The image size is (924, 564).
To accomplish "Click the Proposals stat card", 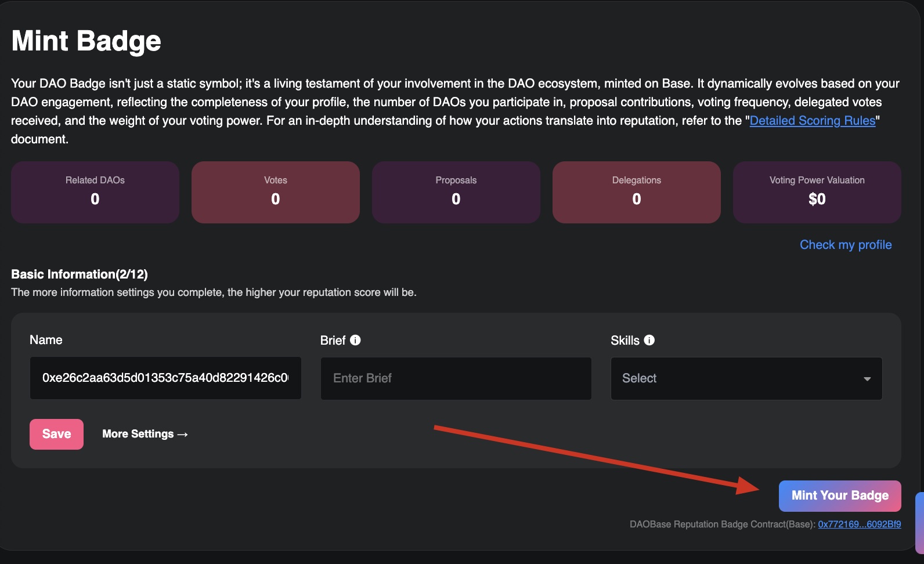I will [x=456, y=192].
